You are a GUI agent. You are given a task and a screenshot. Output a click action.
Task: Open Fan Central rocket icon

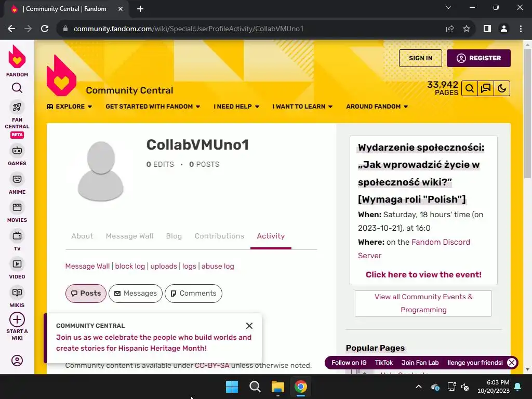17,107
